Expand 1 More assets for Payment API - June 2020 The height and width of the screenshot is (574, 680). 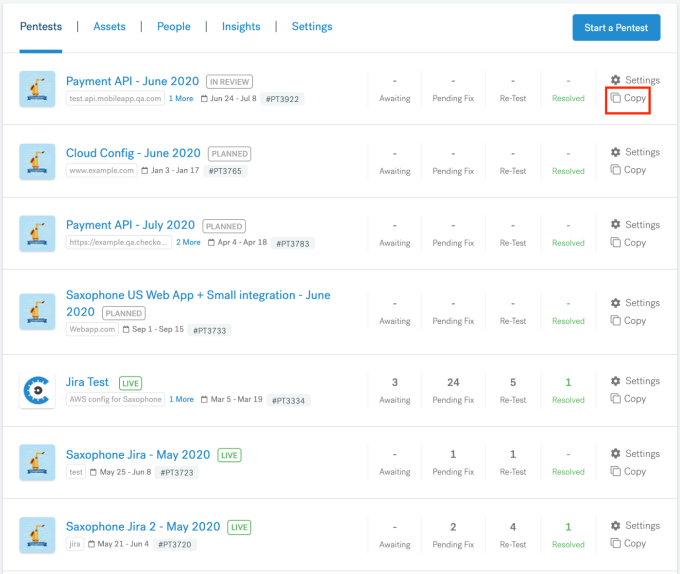click(181, 98)
